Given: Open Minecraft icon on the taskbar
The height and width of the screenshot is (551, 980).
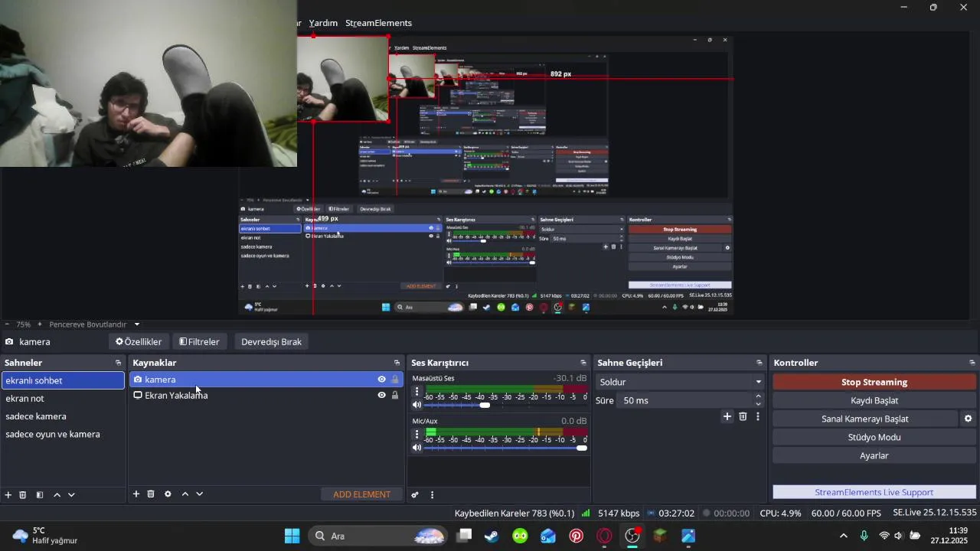Looking at the screenshot, I should [660, 536].
